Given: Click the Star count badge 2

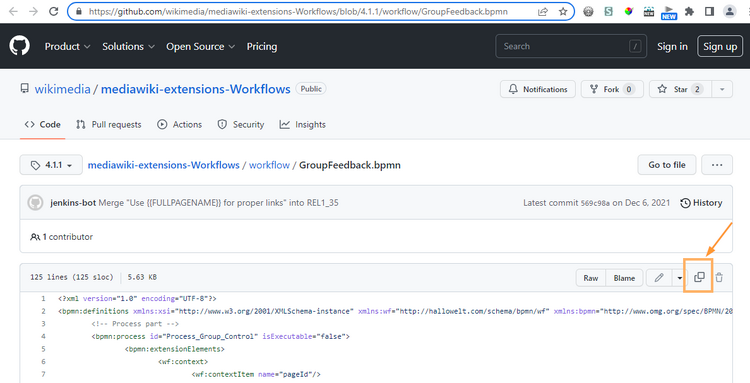Looking at the screenshot, I should (x=697, y=89).
